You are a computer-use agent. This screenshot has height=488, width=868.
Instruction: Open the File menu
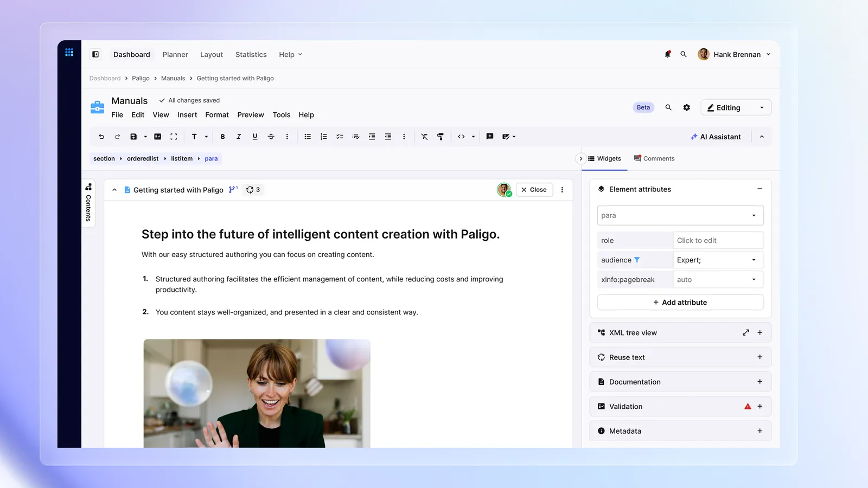click(x=117, y=115)
